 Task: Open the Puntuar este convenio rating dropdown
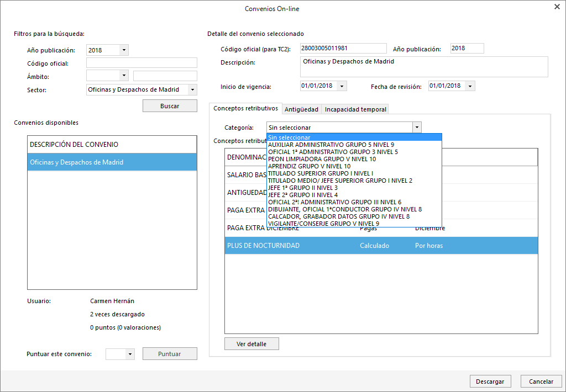click(x=130, y=354)
